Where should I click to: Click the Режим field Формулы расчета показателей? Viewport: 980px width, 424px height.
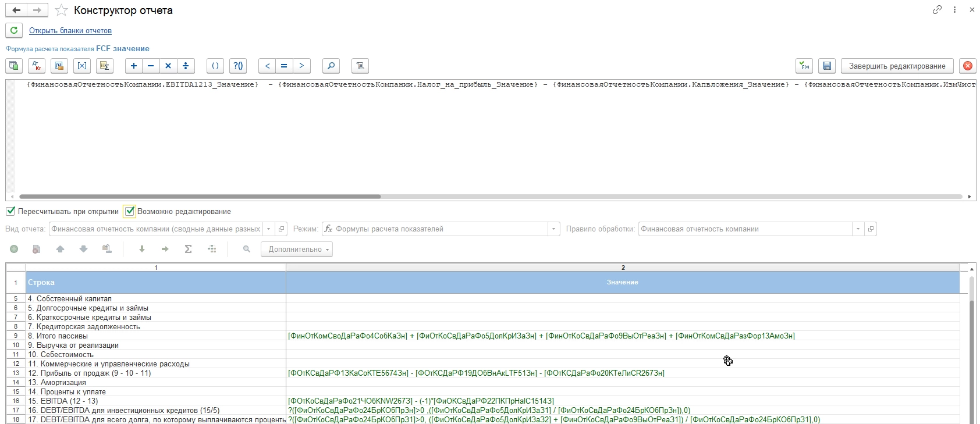[x=435, y=229]
